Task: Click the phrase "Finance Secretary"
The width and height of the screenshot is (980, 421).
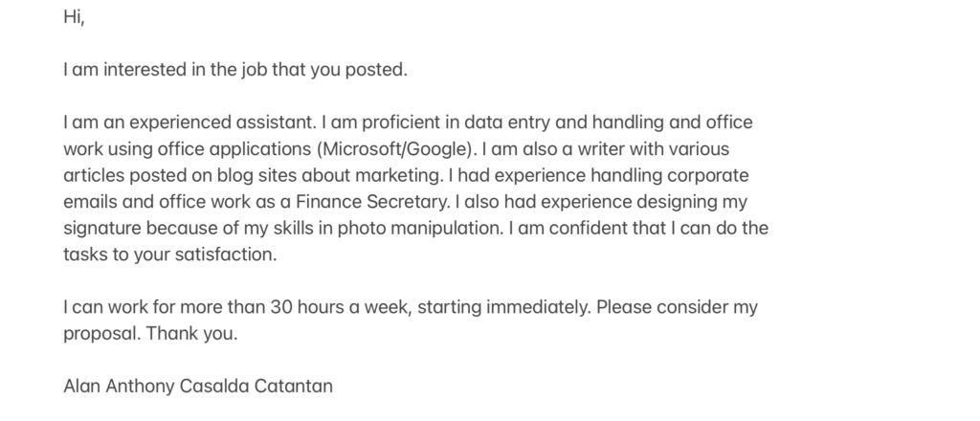Action: [374, 202]
